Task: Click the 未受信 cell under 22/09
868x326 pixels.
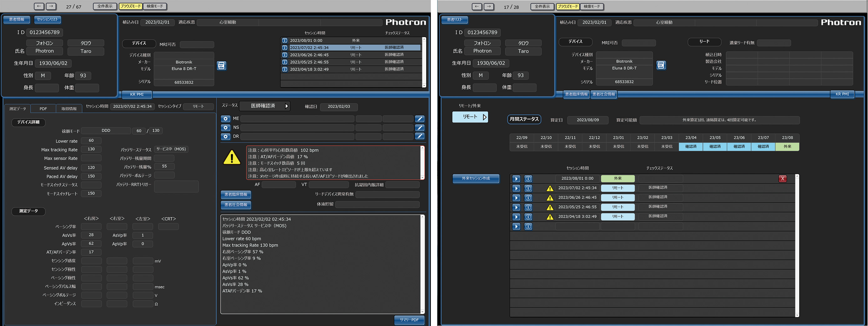Action: (522, 147)
